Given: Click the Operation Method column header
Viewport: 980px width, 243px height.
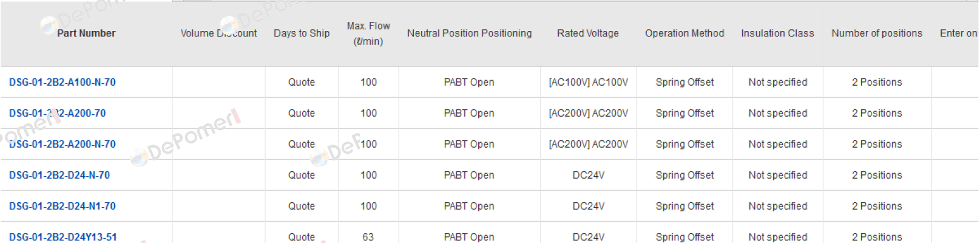Looking at the screenshot, I should tap(684, 33).
